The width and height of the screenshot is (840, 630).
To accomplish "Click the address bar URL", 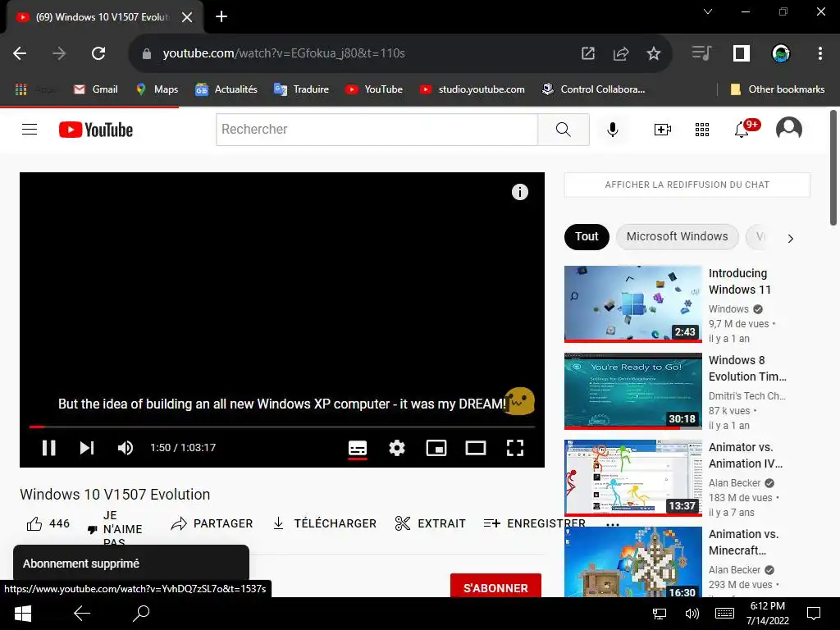I will [284, 53].
